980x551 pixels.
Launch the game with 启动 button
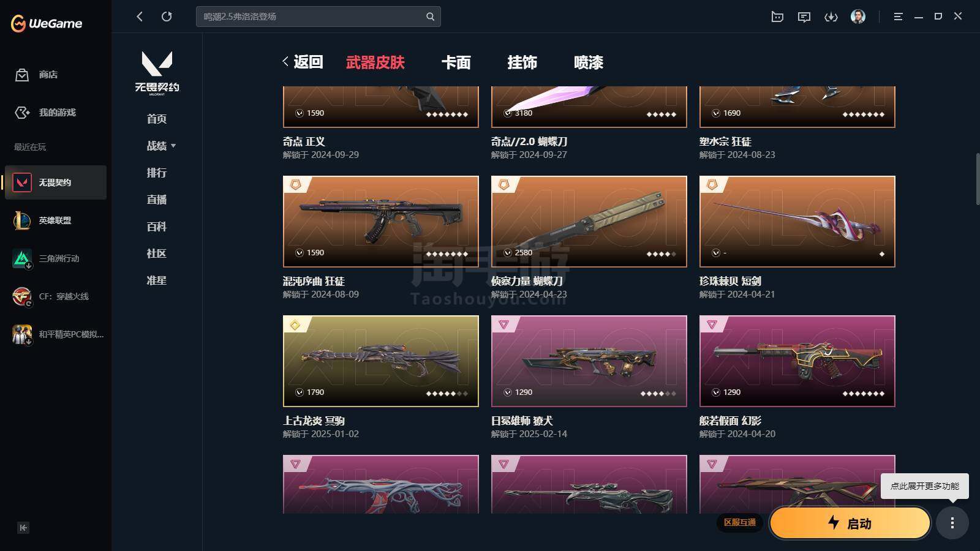coord(850,523)
